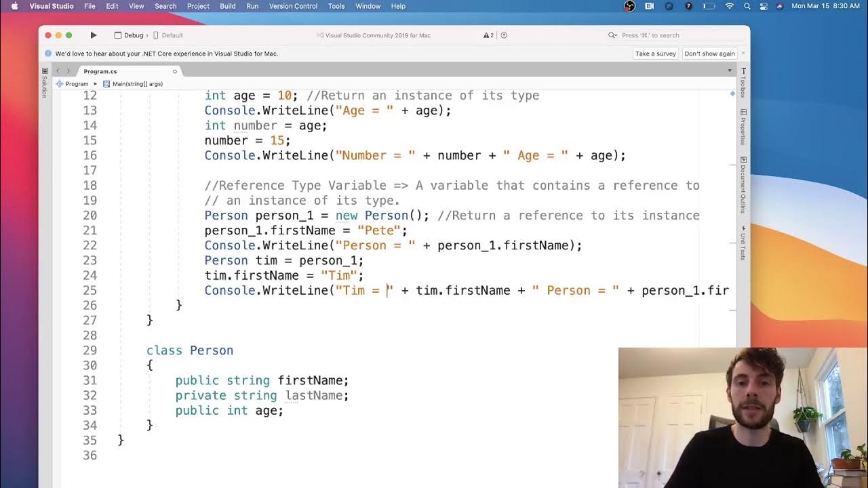Viewport: 868px width, 488px height.
Task: Open the Build menu
Action: (228, 6)
